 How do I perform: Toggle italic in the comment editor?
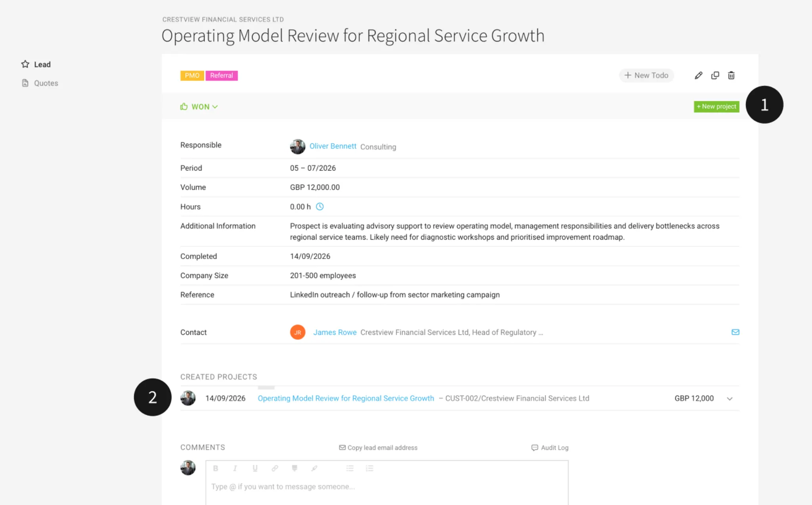[235, 469]
